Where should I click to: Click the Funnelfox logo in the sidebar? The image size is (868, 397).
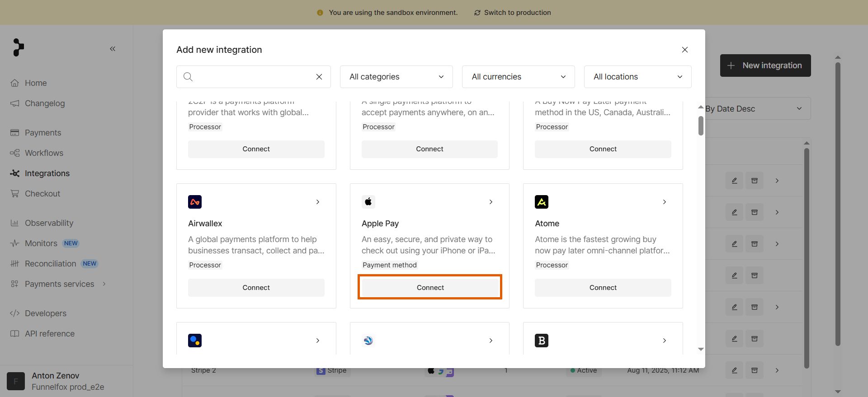(18, 47)
